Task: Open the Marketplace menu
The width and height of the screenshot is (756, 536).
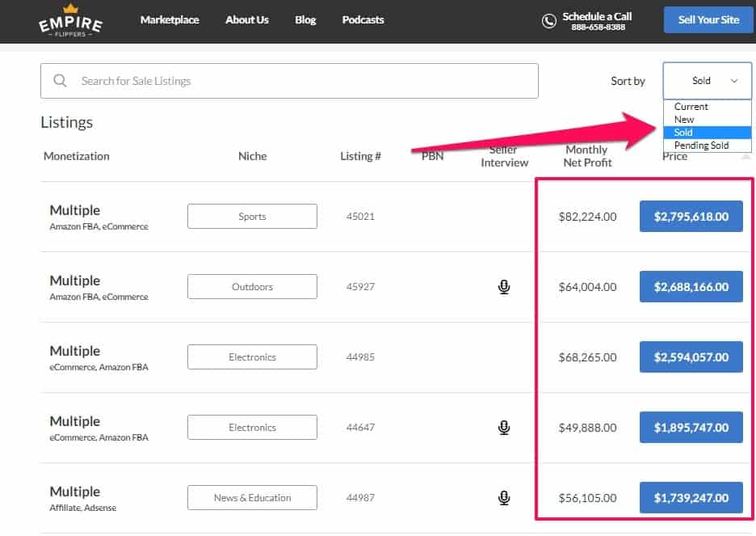Action: pyautogui.click(x=170, y=19)
